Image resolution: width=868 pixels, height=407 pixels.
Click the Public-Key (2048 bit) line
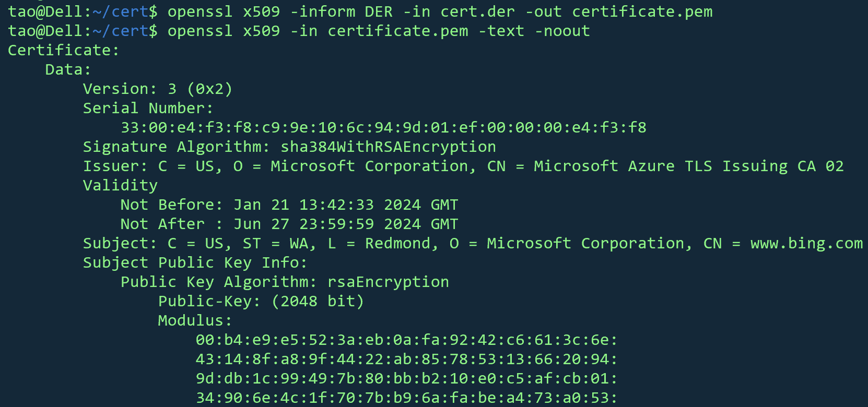[x=261, y=301]
